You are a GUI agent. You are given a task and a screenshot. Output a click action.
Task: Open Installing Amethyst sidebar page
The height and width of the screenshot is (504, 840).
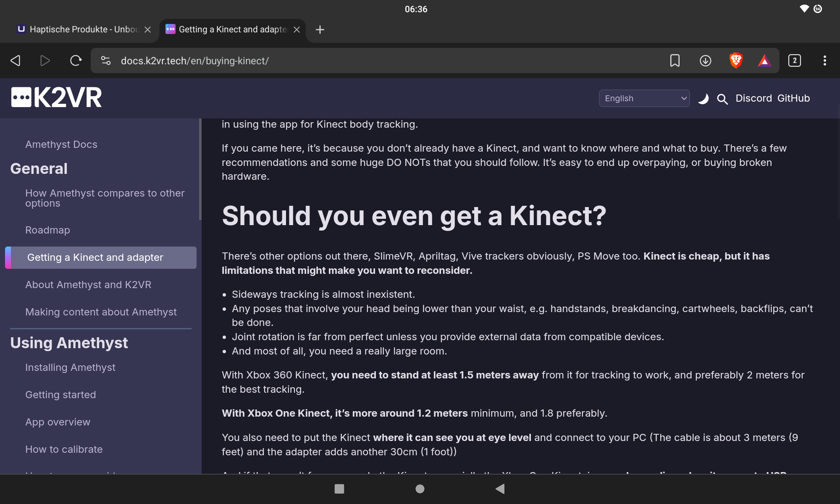click(70, 367)
